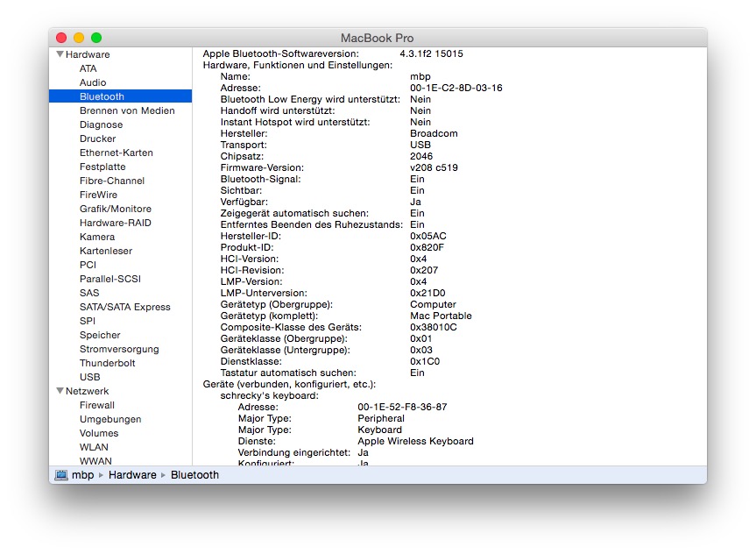Select Thunderbolt in the sidebar
The width and height of the screenshot is (756, 554).
coord(107,362)
